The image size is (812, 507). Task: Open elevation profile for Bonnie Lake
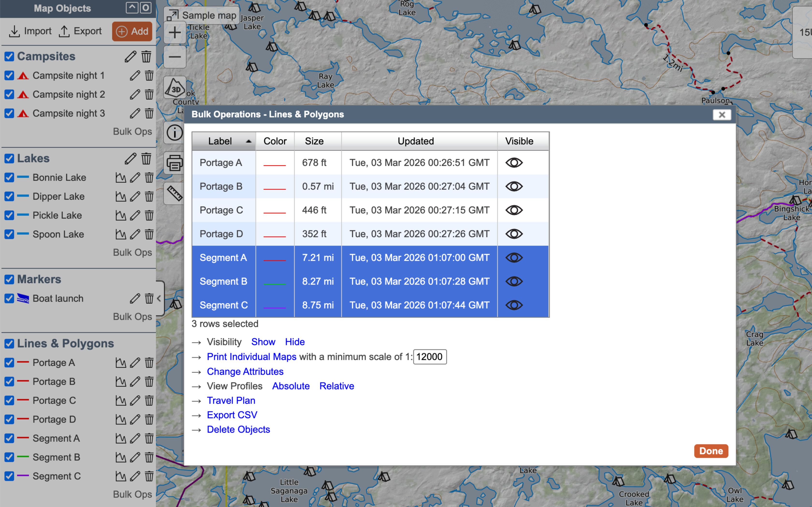coord(120,177)
